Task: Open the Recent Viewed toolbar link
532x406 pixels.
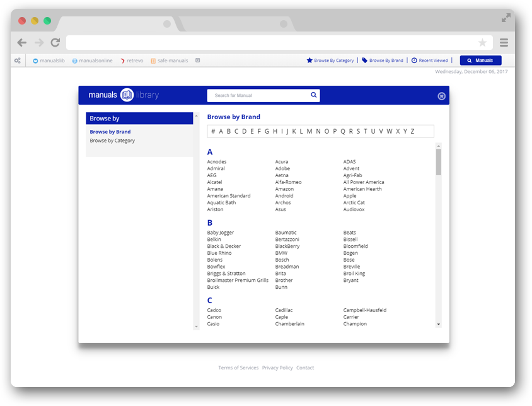Action: 433,61
